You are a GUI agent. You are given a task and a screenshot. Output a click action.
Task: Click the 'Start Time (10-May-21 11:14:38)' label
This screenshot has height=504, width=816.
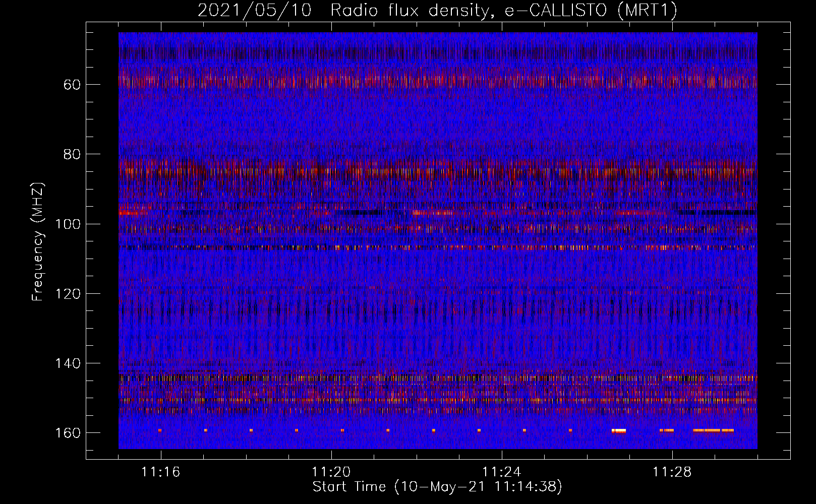[437, 487]
